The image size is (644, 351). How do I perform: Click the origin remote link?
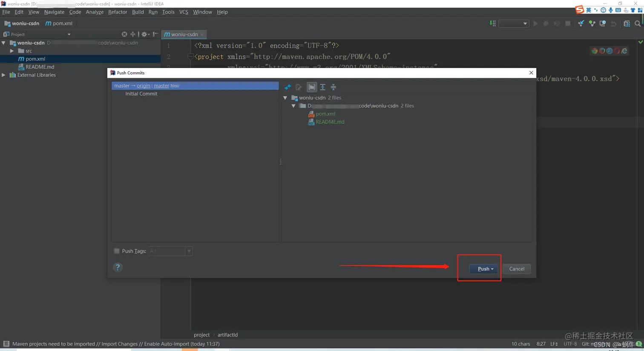[x=144, y=86]
